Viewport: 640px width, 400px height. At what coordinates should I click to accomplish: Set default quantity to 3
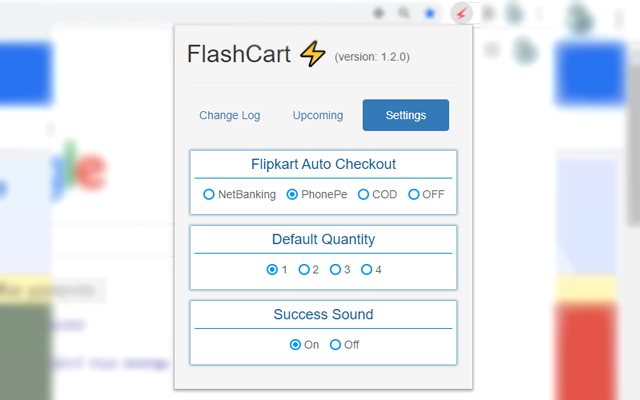335,269
